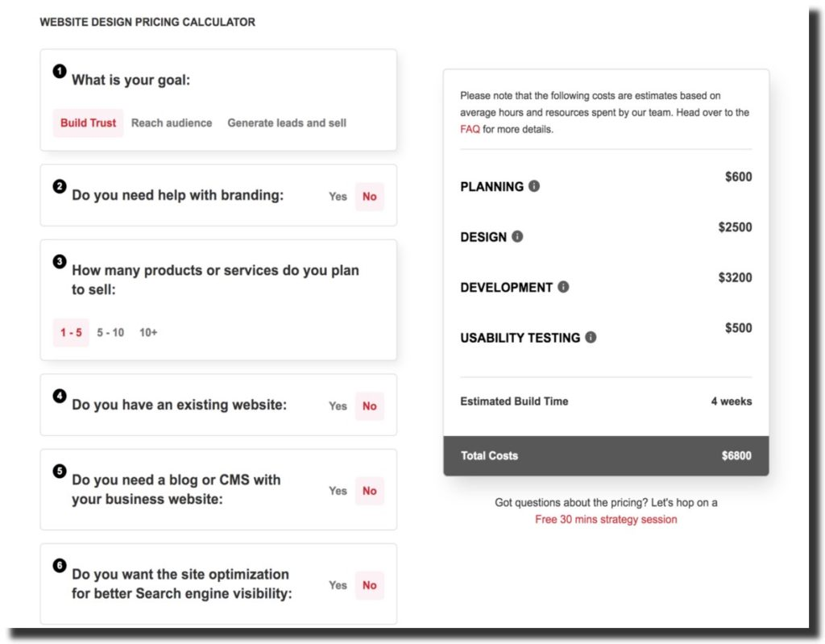This screenshot has width=825, height=644.
Task: Click the What is your goal question
Action: point(131,80)
